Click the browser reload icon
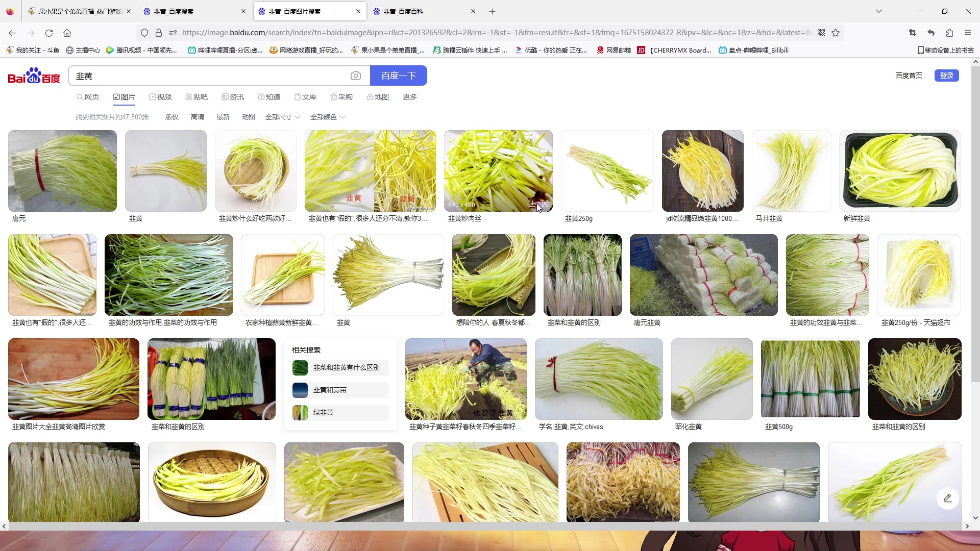 [49, 33]
